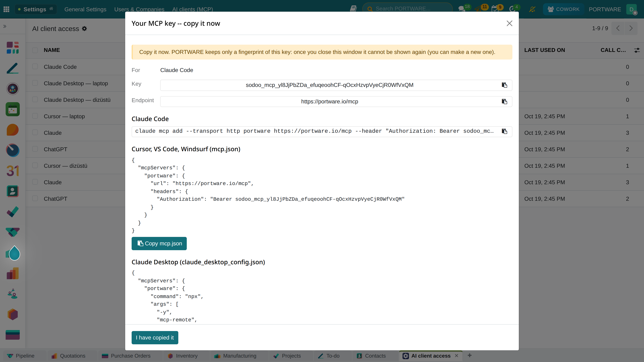The width and height of the screenshot is (644, 362).
Task: Open the PORTWARE company switcher
Action: 605,9
